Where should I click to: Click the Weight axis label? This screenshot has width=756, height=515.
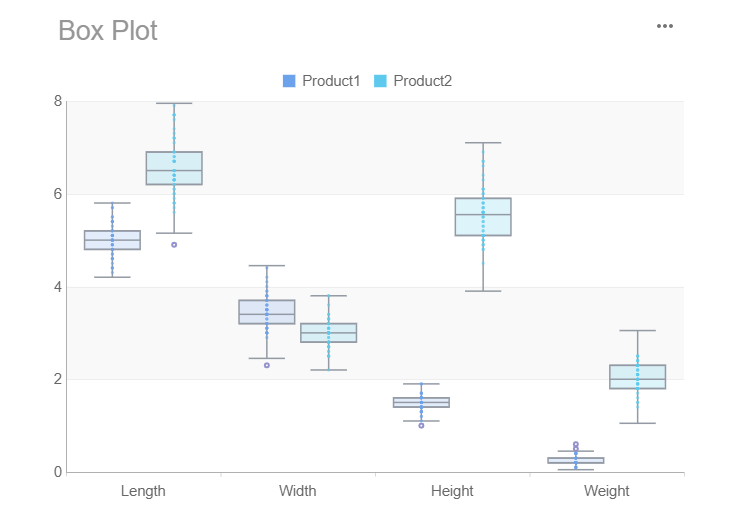point(606,491)
